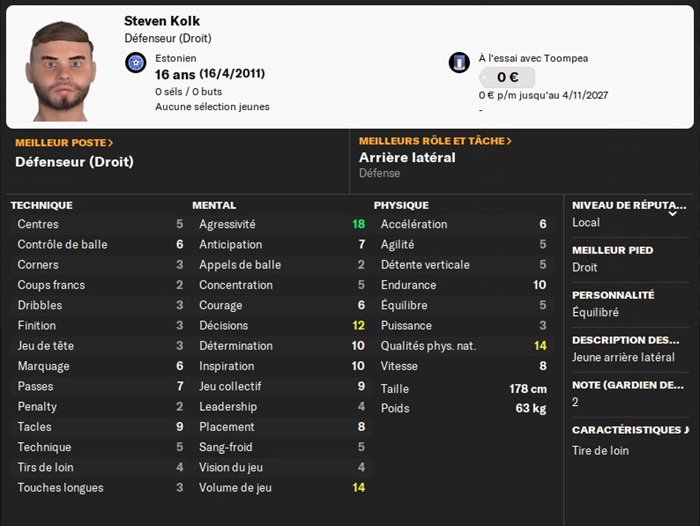The image size is (700, 526).
Task: Click the TECHNIQUE column header
Action: [x=41, y=205]
